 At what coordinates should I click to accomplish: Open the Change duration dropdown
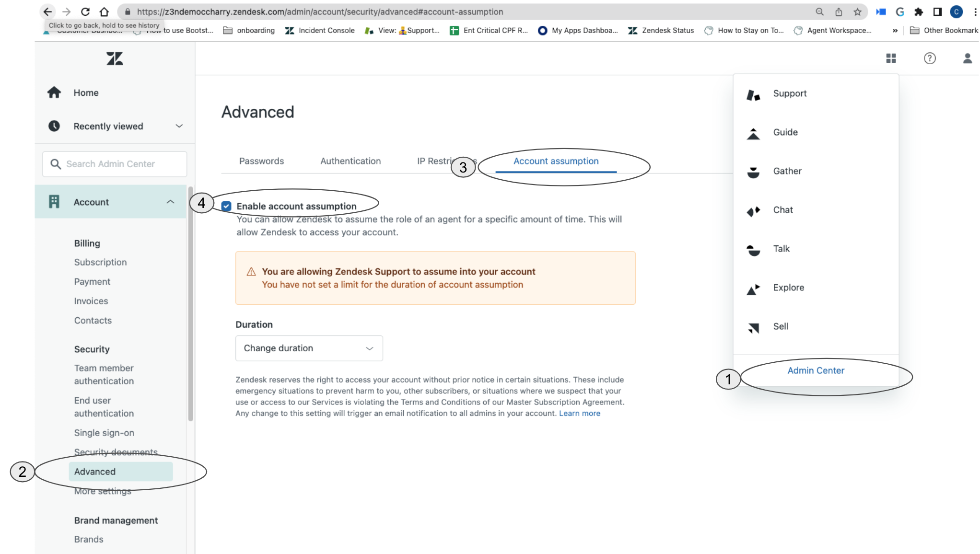[x=309, y=348]
